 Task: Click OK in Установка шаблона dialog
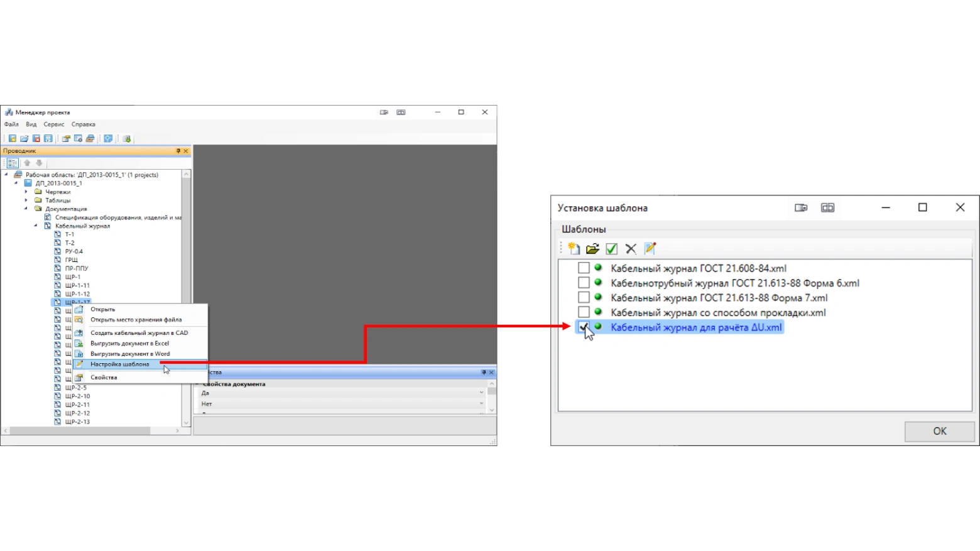(940, 431)
